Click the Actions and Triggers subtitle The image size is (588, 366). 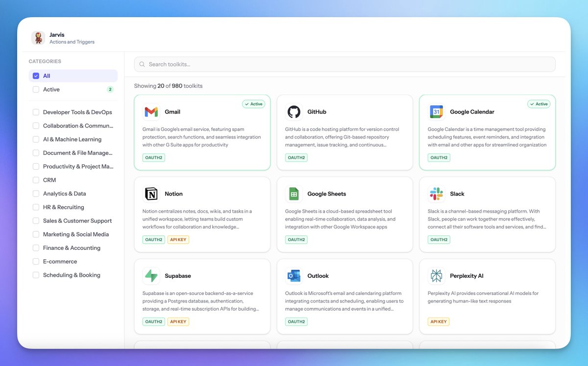[72, 42]
